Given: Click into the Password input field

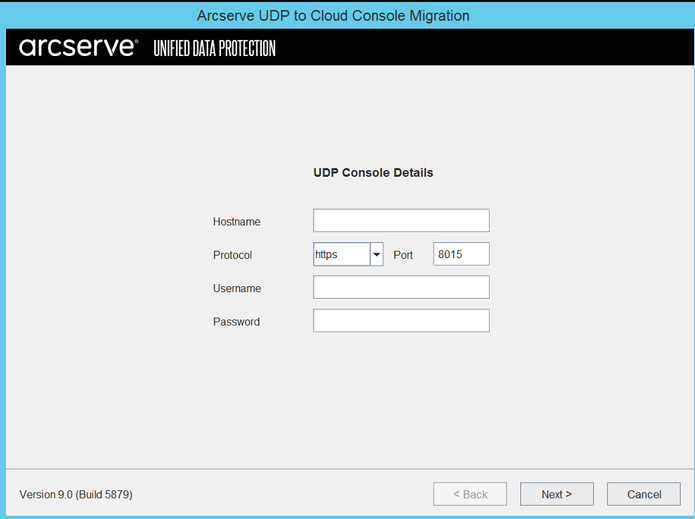Looking at the screenshot, I should [x=401, y=320].
